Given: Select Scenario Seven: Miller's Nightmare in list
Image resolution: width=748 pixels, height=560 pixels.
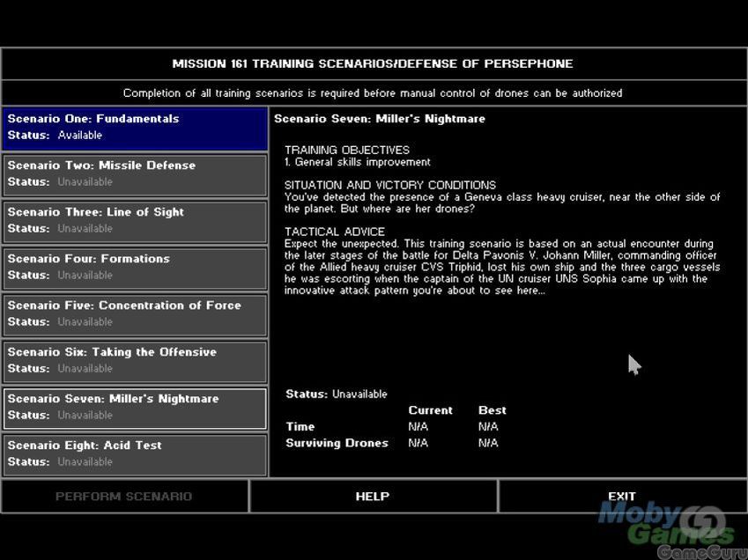Looking at the screenshot, I should pos(135,409).
